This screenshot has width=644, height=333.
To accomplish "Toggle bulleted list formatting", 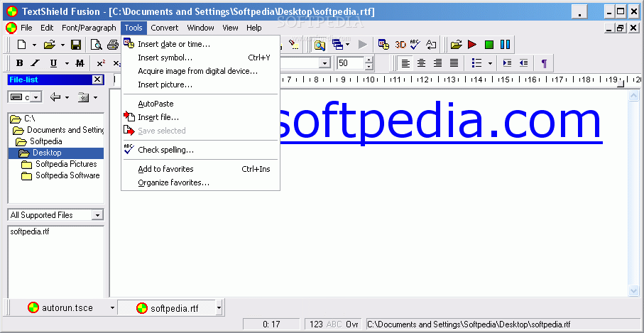I will pos(477,63).
